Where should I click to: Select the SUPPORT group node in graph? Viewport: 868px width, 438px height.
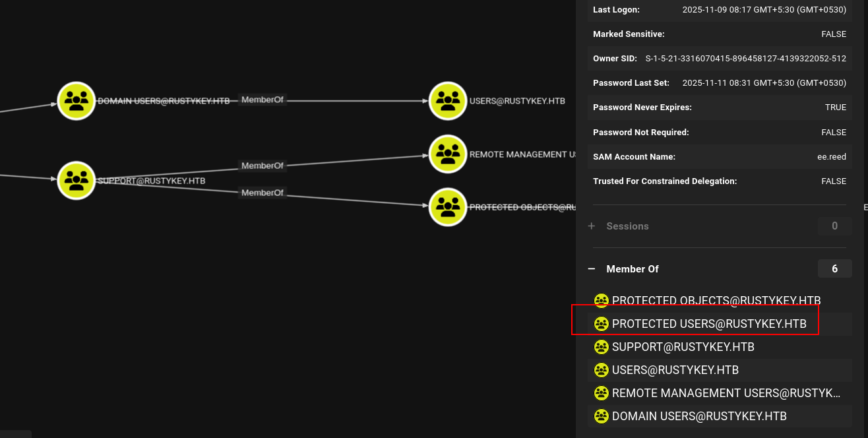tap(77, 180)
